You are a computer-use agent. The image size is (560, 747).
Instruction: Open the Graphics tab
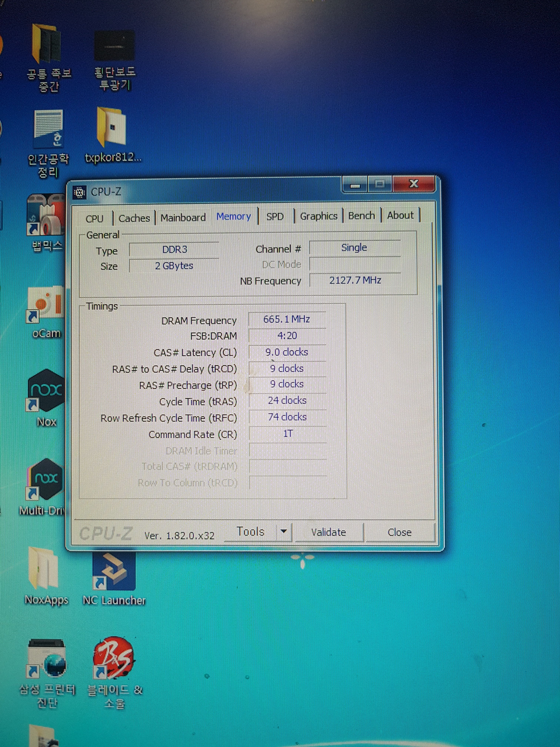[x=319, y=216]
